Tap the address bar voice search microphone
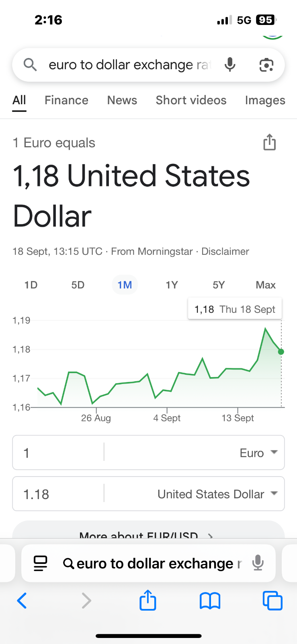Screen dimensions: 297x644 click(x=258, y=563)
